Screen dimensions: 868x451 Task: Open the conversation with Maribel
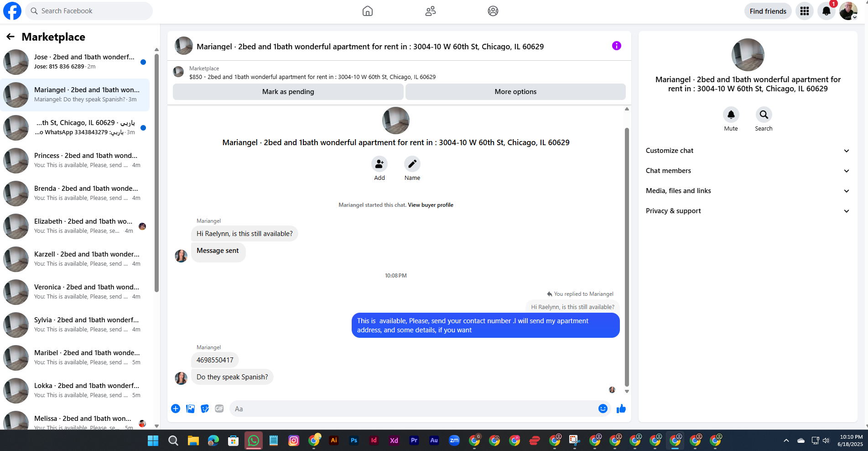pyautogui.click(x=75, y=358)
